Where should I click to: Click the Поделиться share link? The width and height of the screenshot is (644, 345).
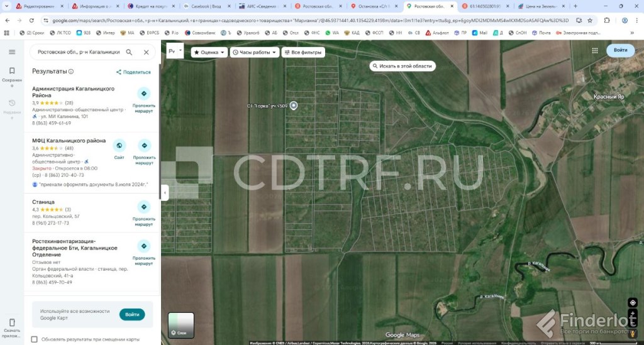pos(133,72)
